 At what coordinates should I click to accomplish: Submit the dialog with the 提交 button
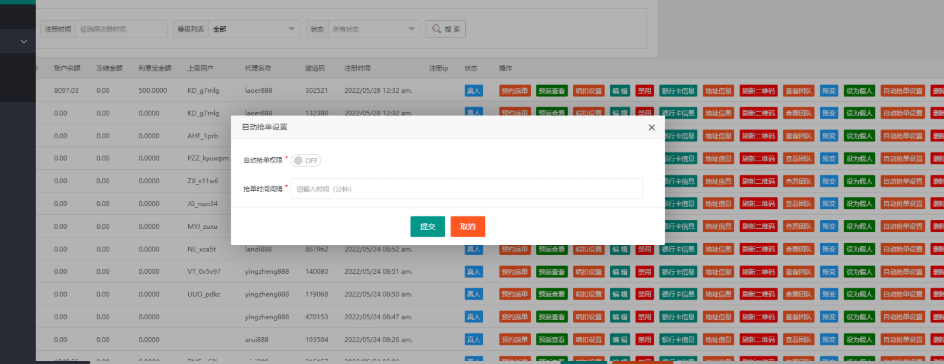point(427,227)
